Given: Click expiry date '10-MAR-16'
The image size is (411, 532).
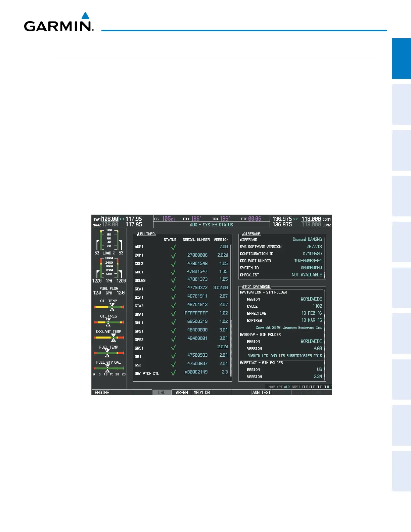Looking at the screenshot, I should [312, 320].
